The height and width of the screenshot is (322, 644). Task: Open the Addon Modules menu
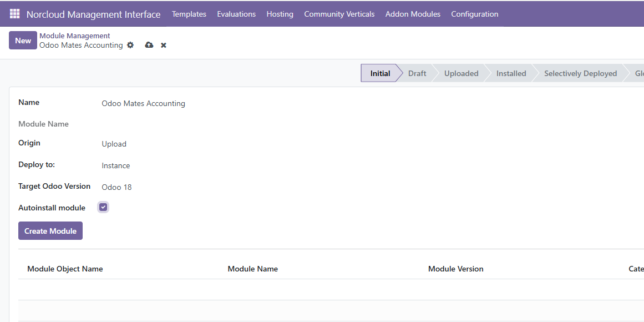click(413, 14)
